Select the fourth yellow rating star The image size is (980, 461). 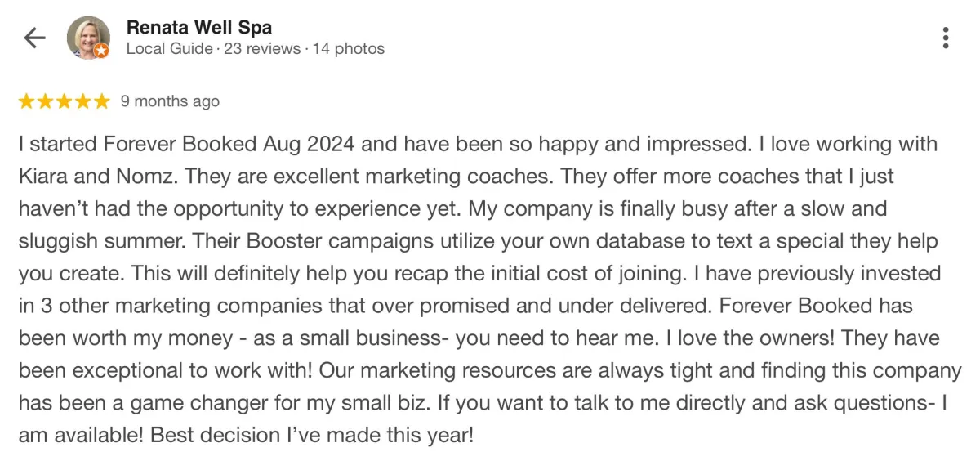point(82,101)
